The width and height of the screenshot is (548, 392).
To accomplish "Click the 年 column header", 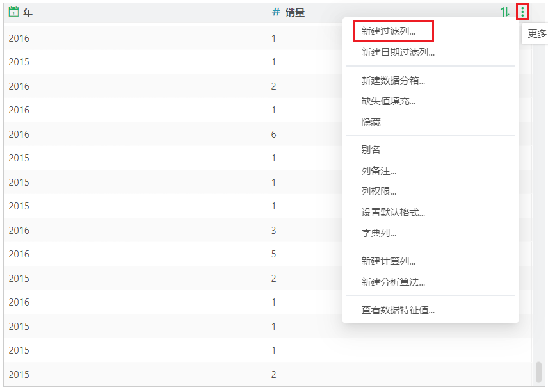I will tap(28, 12).
